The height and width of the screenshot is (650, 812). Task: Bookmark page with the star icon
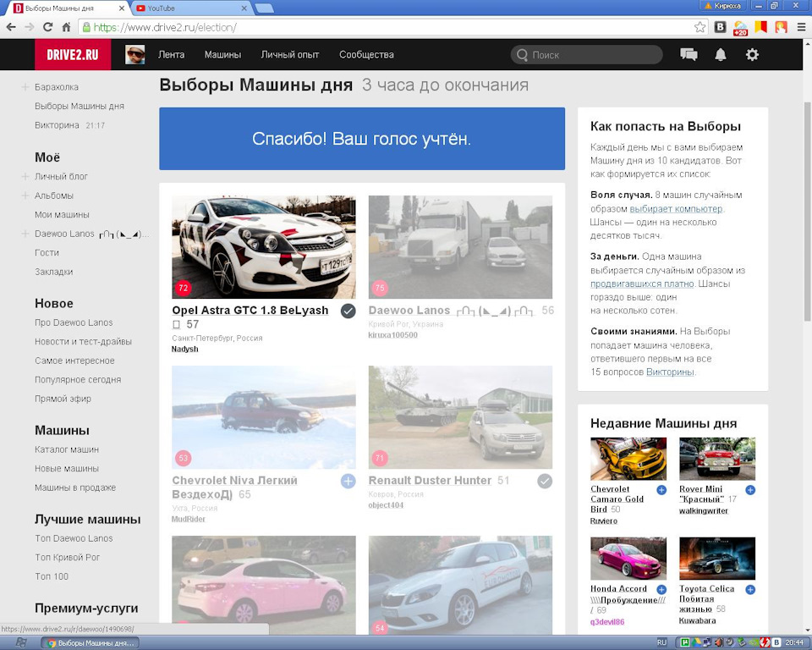tap(700, 27)
